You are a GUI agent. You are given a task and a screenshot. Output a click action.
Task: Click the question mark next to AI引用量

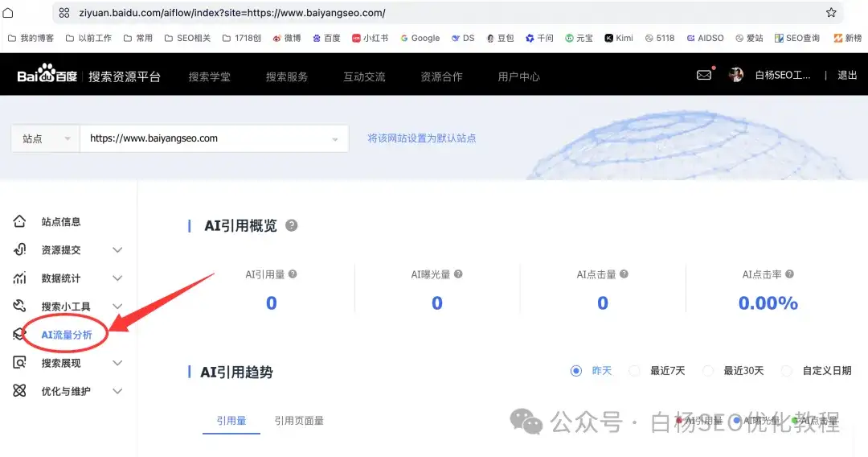(293, 274)
